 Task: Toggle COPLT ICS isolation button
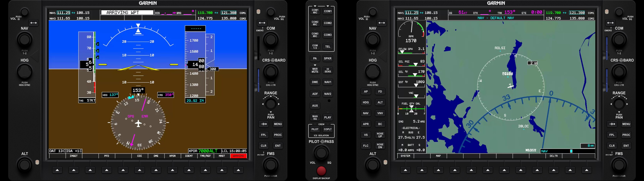point(328,129)
